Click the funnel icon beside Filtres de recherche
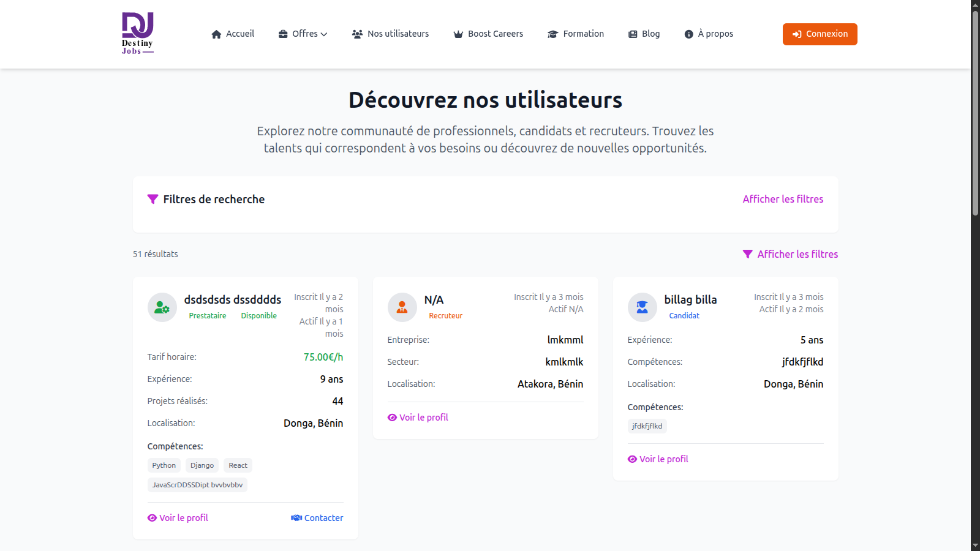 click(153, 199)
